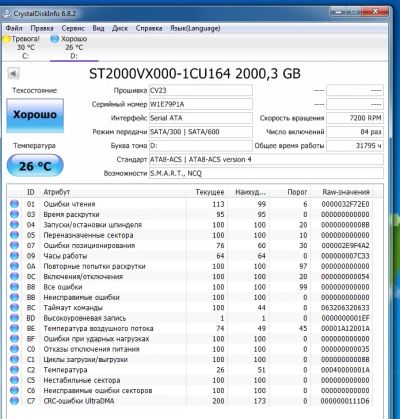Click raw value 0000000111D6 for CRC-ошибки

pyautogui.click(x=345, y=401)
